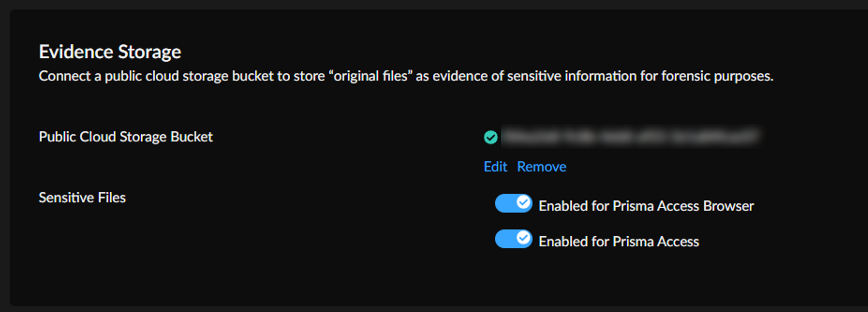
Task: Click the green checkmark status icon
Action: [490, 137]
